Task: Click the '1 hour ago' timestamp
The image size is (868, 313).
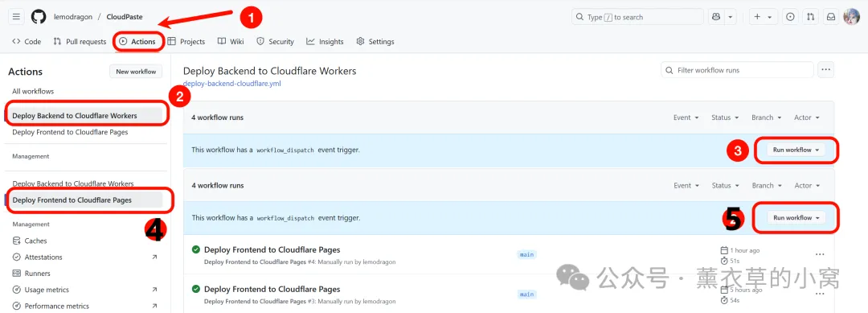Action: pyautogui.click(x=745, y=250)
